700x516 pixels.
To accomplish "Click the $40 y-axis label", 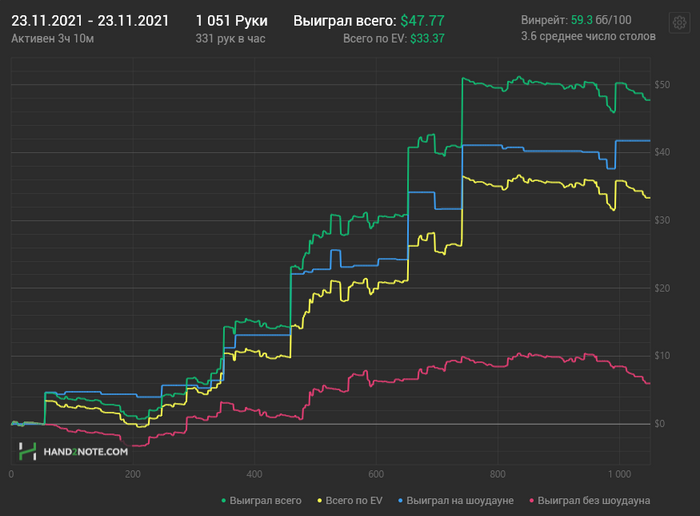I will coord(662,152).
